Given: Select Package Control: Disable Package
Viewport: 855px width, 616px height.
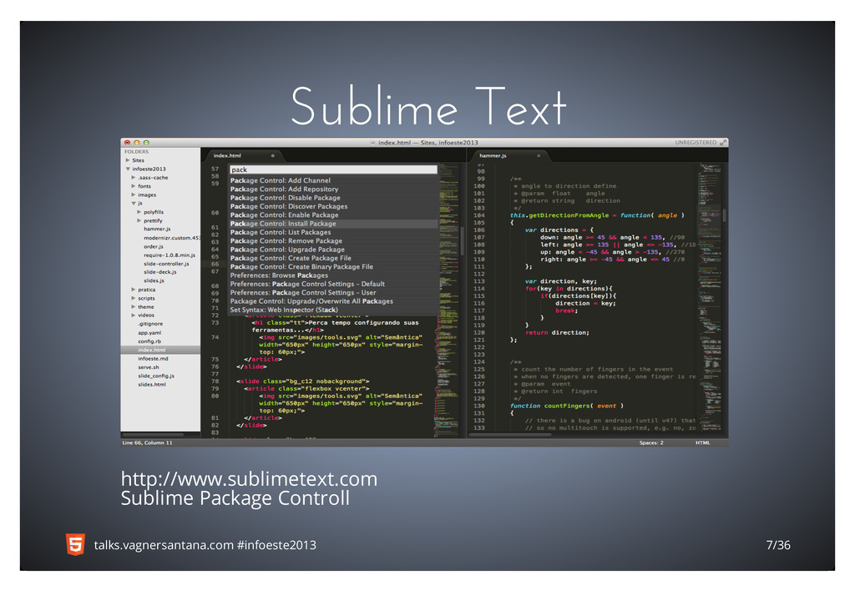Looking at the screenshot, I should click(333, 198).
